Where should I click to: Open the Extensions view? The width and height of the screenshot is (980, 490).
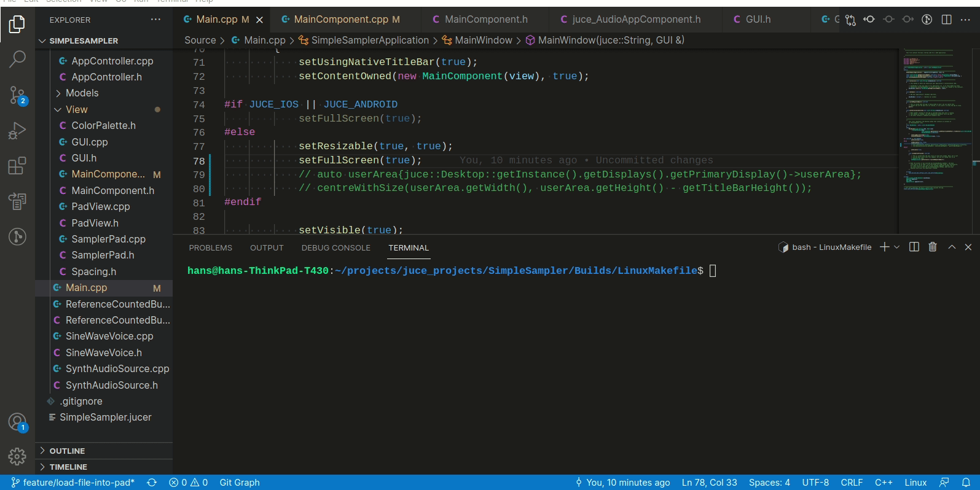[x=17, y=166]
